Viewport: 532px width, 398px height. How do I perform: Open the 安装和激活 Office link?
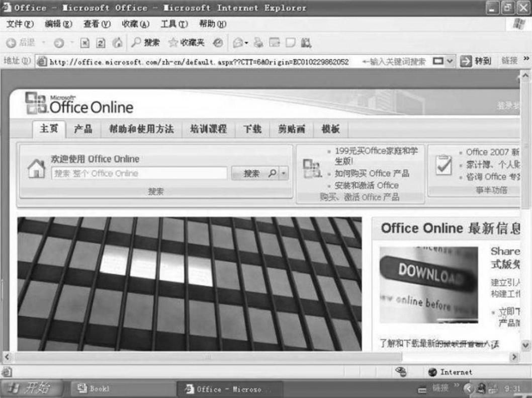(x=367, y=186)
